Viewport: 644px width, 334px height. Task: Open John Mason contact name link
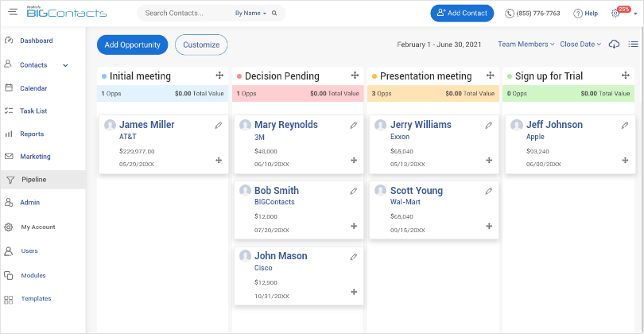(281, 256)
